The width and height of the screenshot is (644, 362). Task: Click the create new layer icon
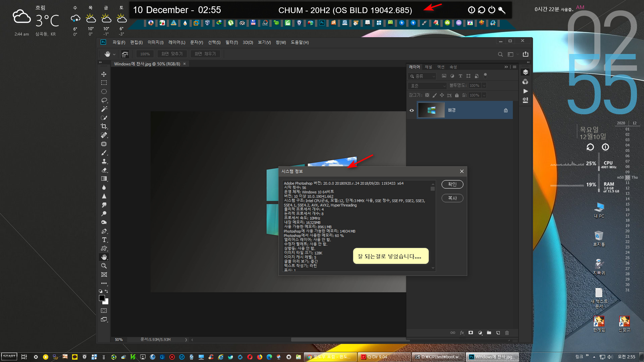click(498, 333)
